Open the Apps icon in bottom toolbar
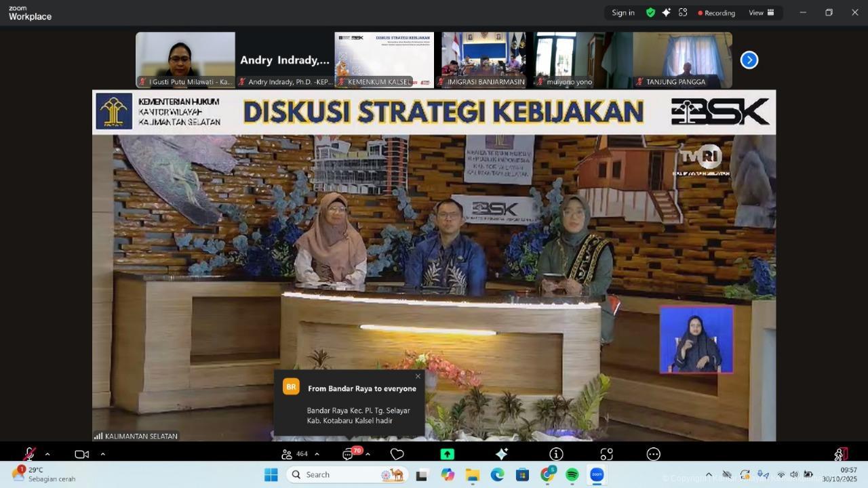The height and width of the screenshot is (488, 868). pyautogui.click(x=606, y=454)
